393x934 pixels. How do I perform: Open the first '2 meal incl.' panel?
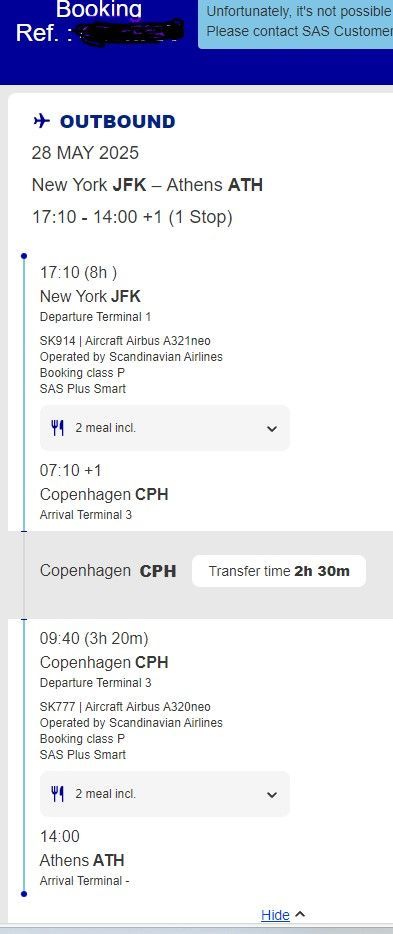point(165,428)
